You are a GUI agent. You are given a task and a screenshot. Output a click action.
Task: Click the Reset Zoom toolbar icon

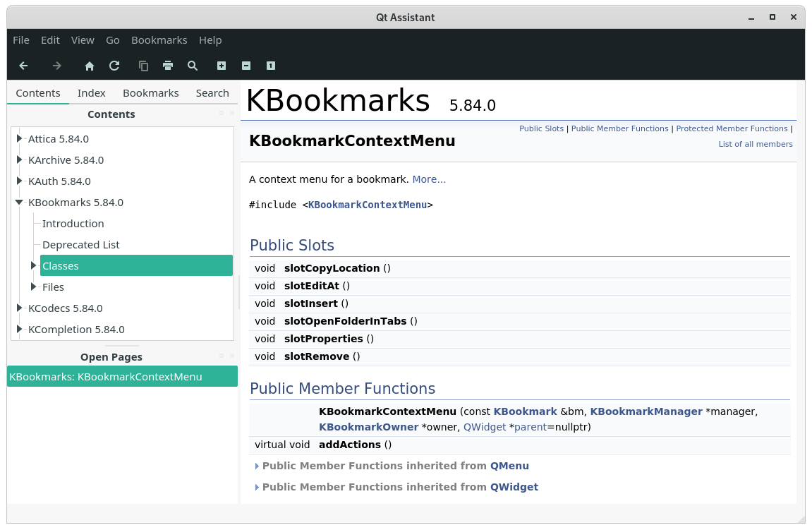click(271, 66)
